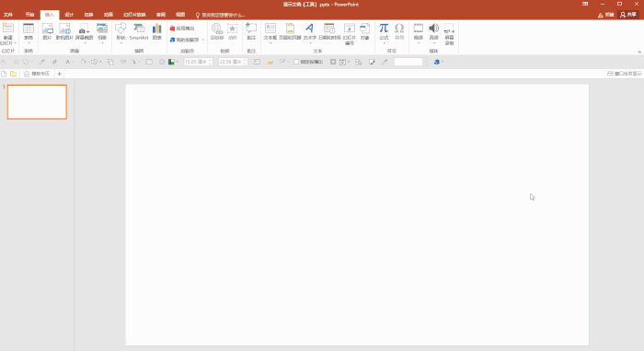Open the Store (应用商店) add-ins
Viewport: 644px width, 351px height.
coord(182,29)
